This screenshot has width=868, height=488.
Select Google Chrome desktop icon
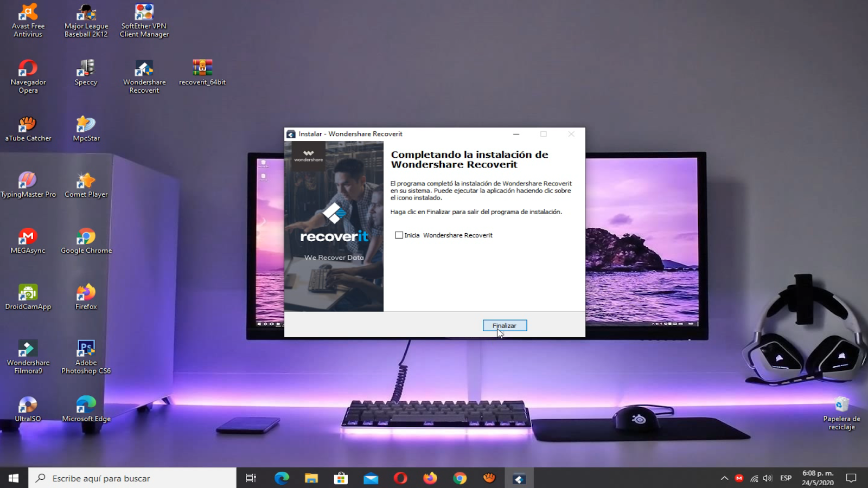(86, 241)
